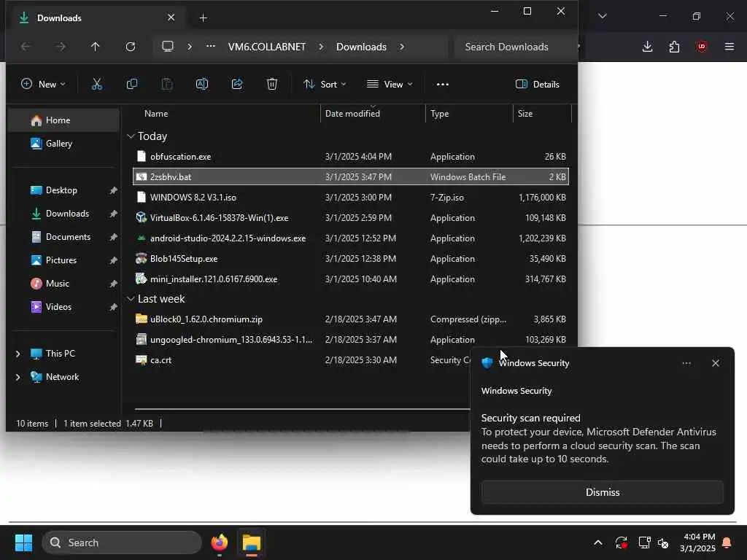This screenshot has width=747, height=560.
Task: Click the Cut scissors icon
Action: tap(97, 85)
